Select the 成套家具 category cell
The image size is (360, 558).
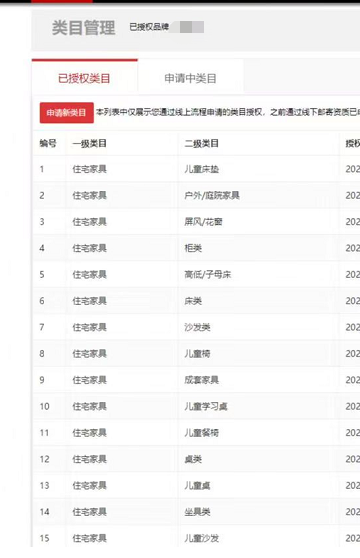201,380
